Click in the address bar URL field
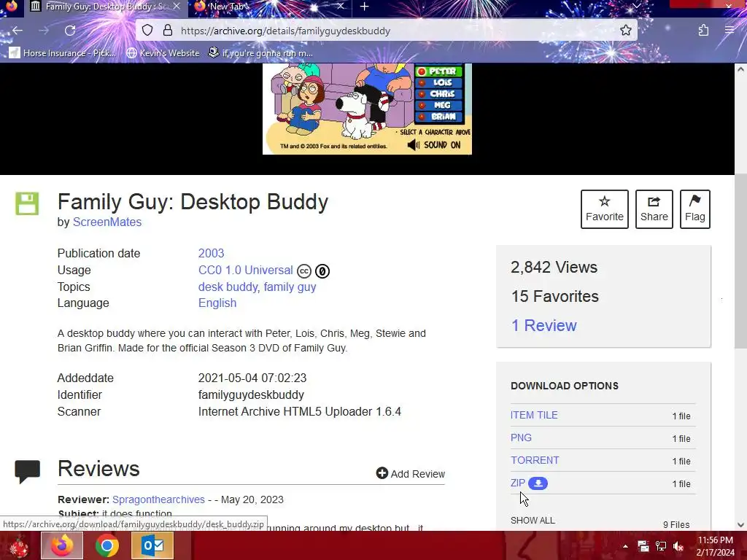This screenshot has height=560, width=747. pyautogui.click(x=386, y=31)
